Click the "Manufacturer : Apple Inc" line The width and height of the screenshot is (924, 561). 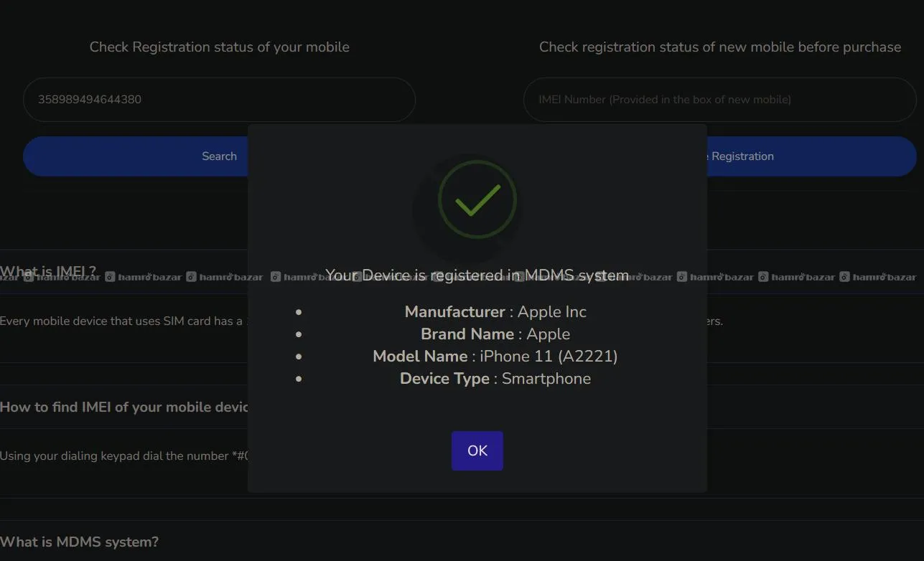(495, 312)
